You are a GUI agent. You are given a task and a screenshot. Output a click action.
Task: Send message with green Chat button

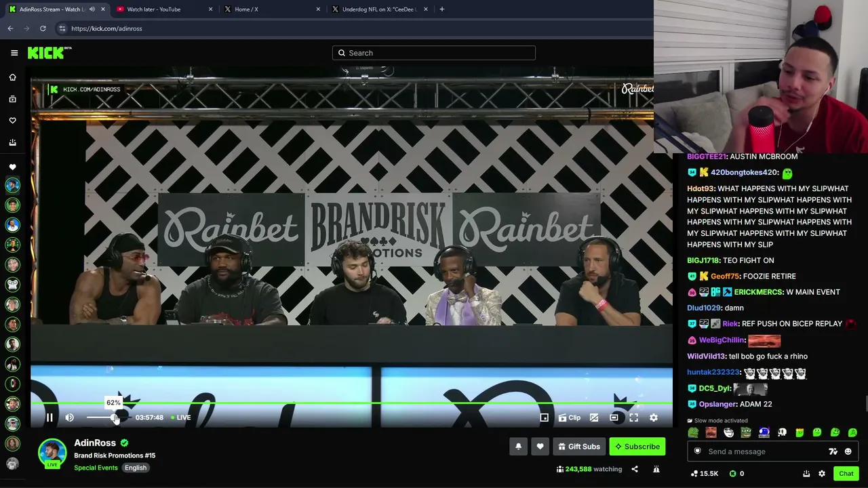846,474
